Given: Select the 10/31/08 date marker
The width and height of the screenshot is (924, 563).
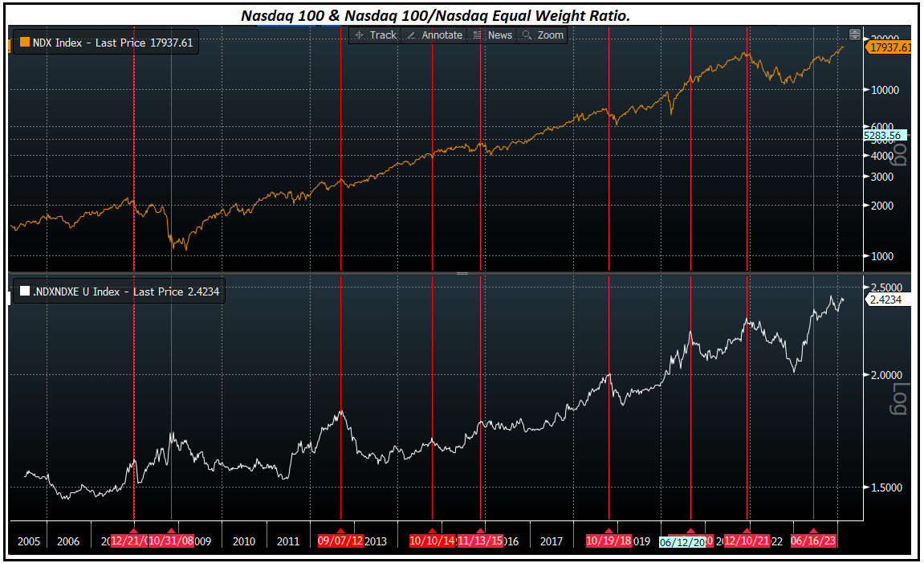Looking at the screenshot, I should point(171,541).
